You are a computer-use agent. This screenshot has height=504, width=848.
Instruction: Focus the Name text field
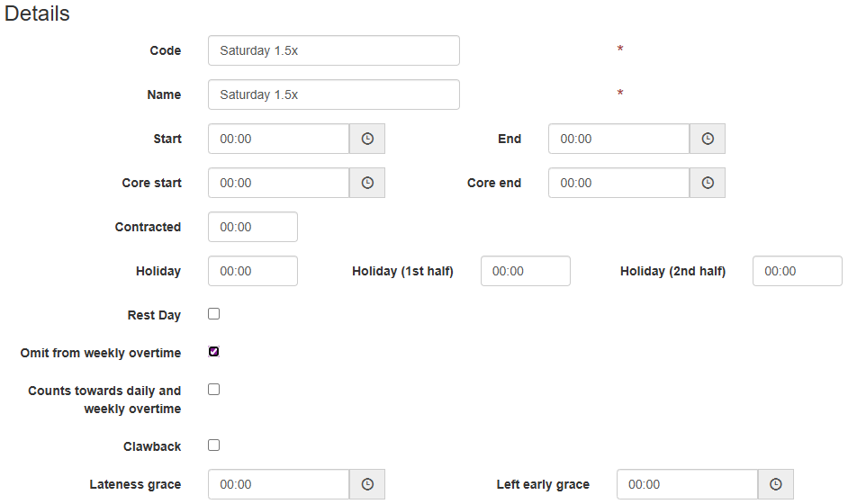point(333,94)
